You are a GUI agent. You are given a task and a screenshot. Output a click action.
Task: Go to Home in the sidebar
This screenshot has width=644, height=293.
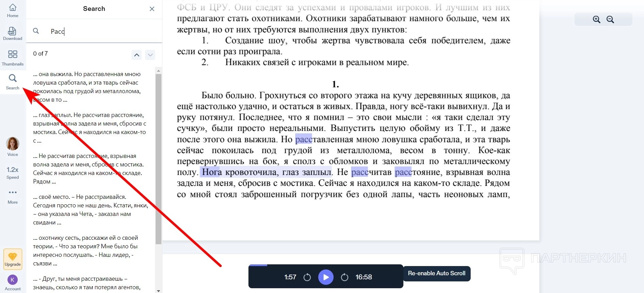(13, 11)
